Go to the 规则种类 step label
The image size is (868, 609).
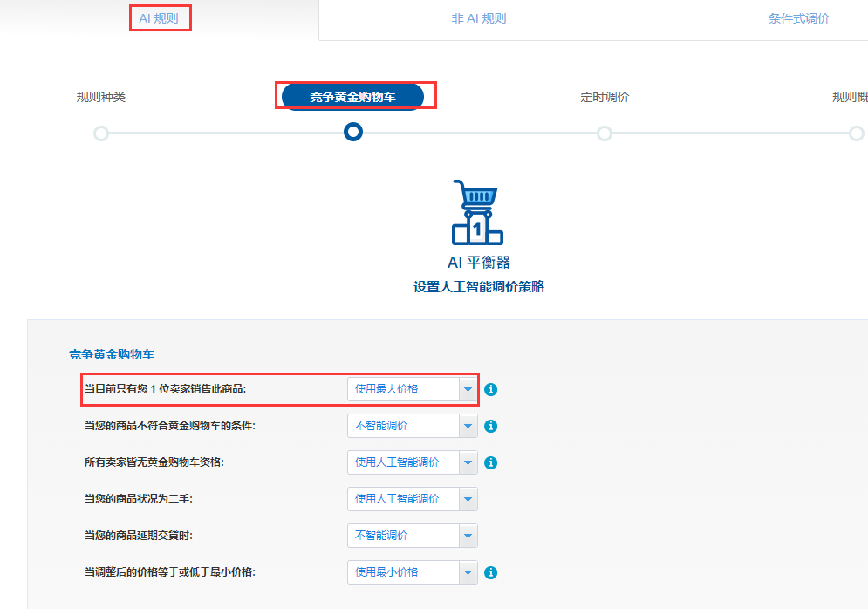(100, 97)
